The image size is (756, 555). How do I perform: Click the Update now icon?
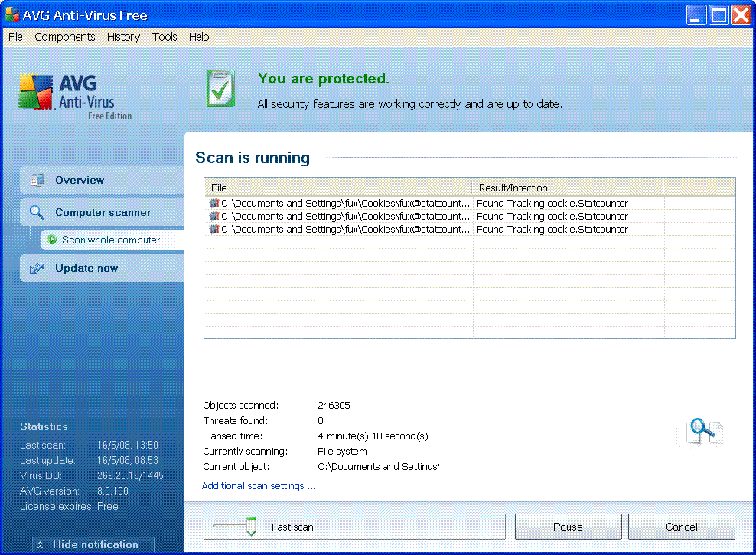(x=37, y=268)
